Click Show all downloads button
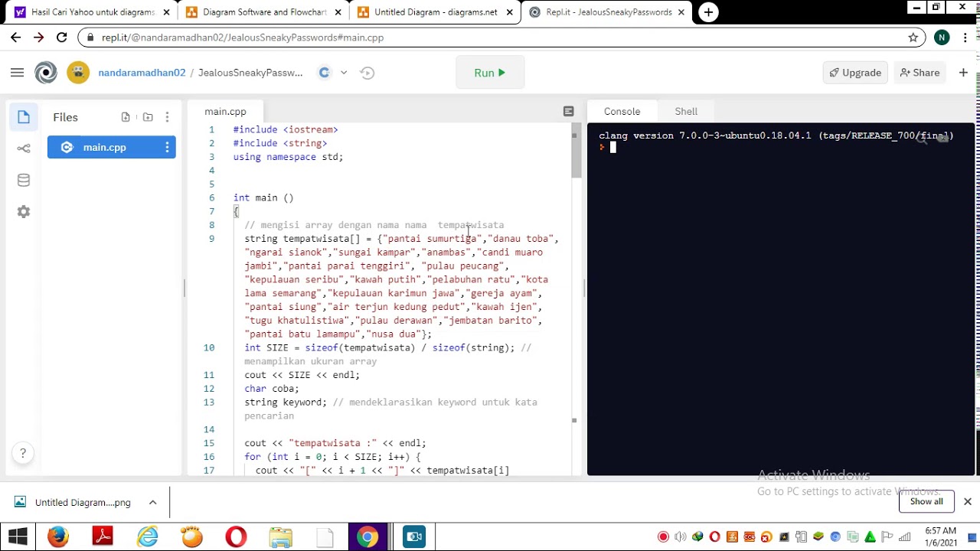The height and width of the screenshot is (551, 980). click(926, 502)
